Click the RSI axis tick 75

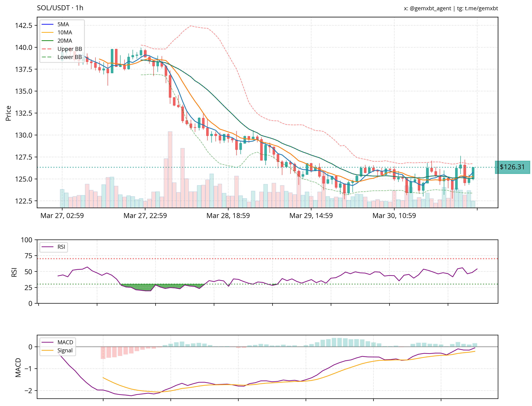pyautogui.click(x=28, y=256)
